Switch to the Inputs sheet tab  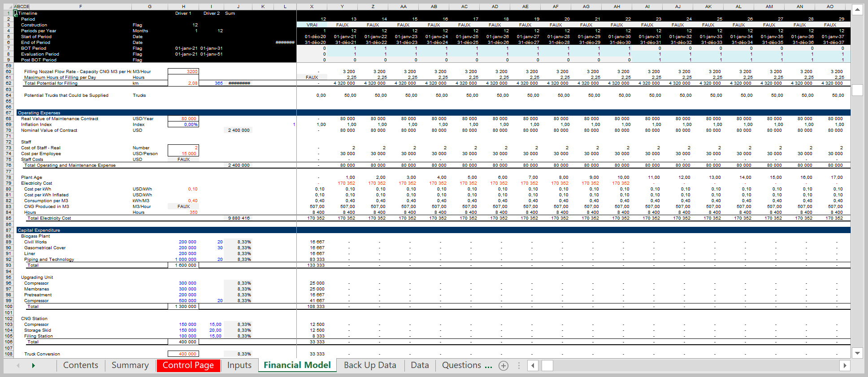(x=239, y=365)
